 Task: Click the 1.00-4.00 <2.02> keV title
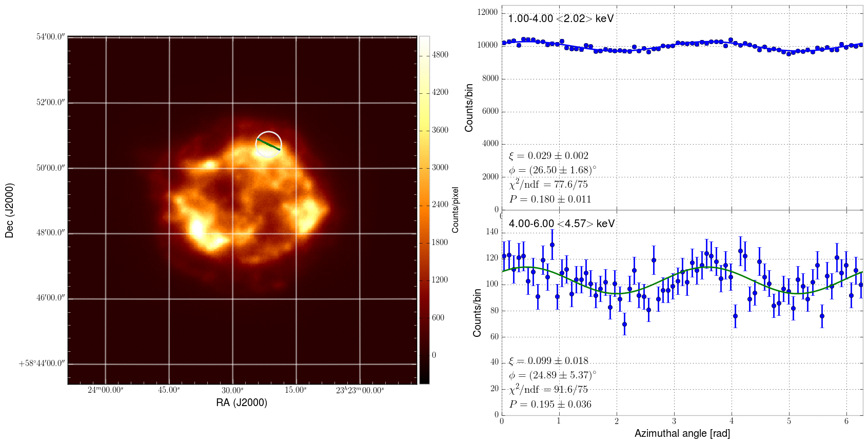click(x=561, y=19)
